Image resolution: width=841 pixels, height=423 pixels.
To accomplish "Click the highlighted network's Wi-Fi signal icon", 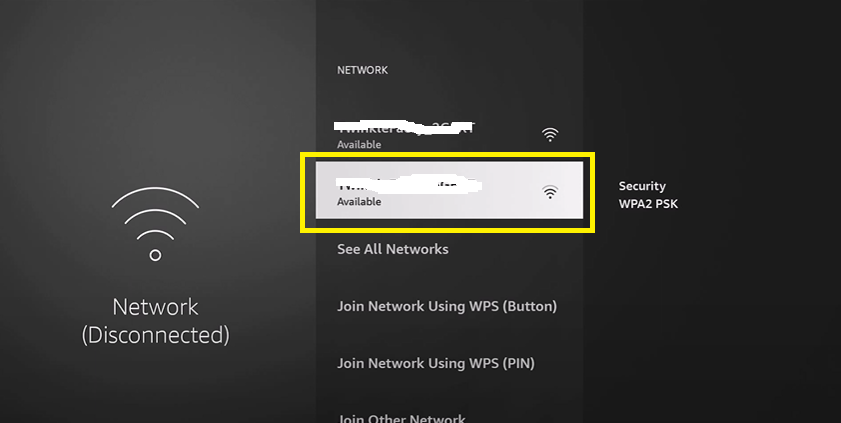I will click(x=550, y=191).
